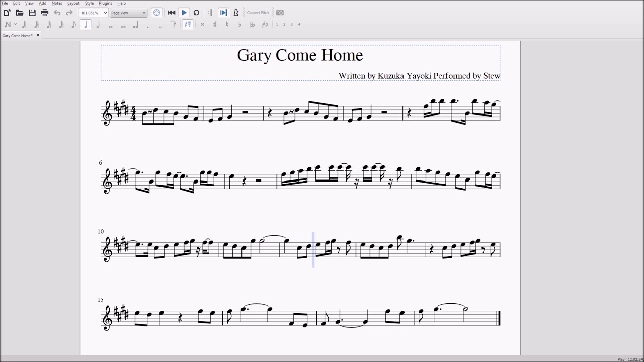
Task: Apply double flat accidental
Action: [252, 24]
